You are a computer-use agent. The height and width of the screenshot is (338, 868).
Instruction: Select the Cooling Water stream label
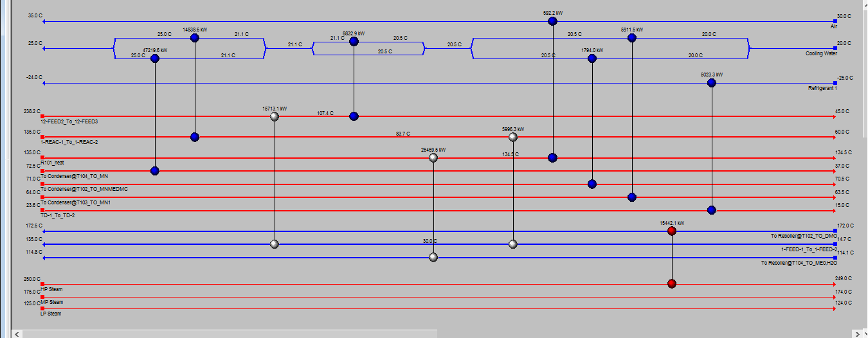coord(821,54)
